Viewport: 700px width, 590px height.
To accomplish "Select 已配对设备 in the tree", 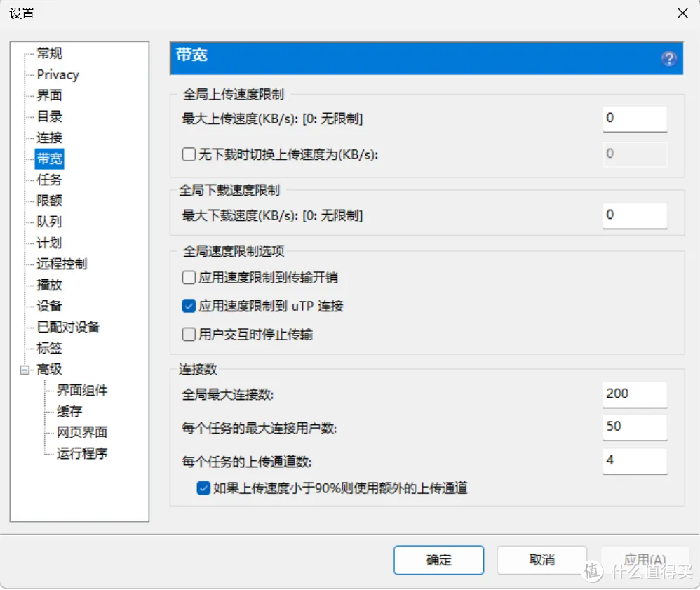I will (68, 327).
